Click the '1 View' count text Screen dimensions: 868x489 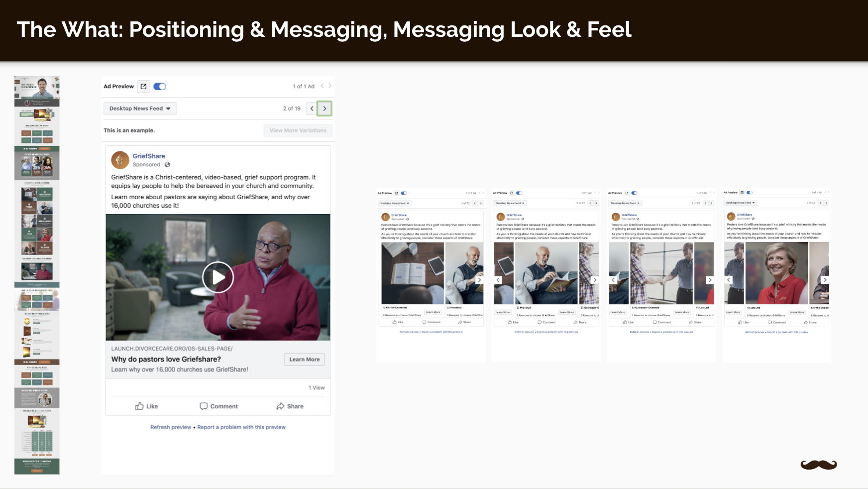317,388
